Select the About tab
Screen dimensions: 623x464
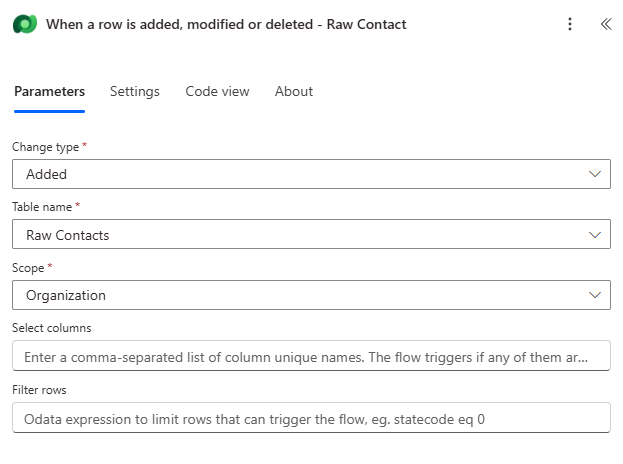[x=294, y=91]
